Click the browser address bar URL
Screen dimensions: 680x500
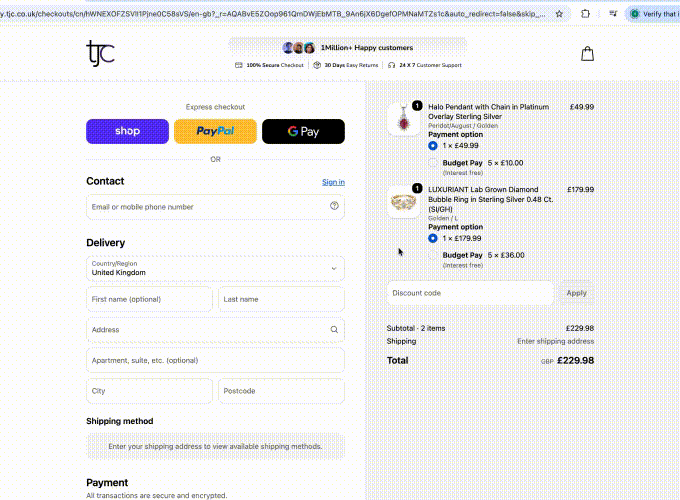coord(273,14)
